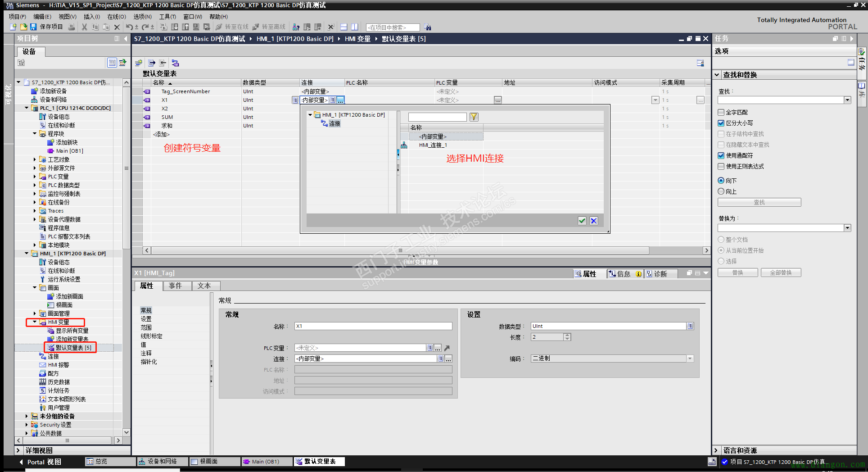868x472 pixels.
Task: Toggle the 使用正则表达式 checkbox
Action: tap(721, 166)
